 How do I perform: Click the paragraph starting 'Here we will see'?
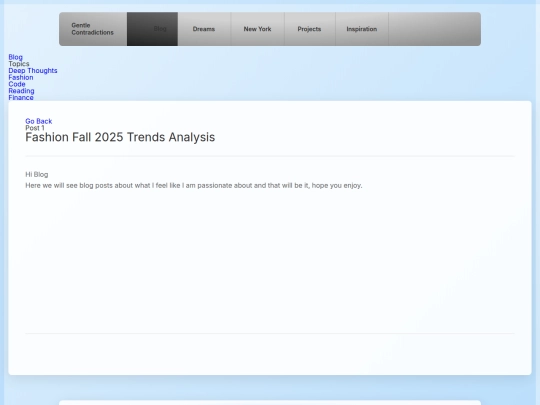(x=194, y=186)
